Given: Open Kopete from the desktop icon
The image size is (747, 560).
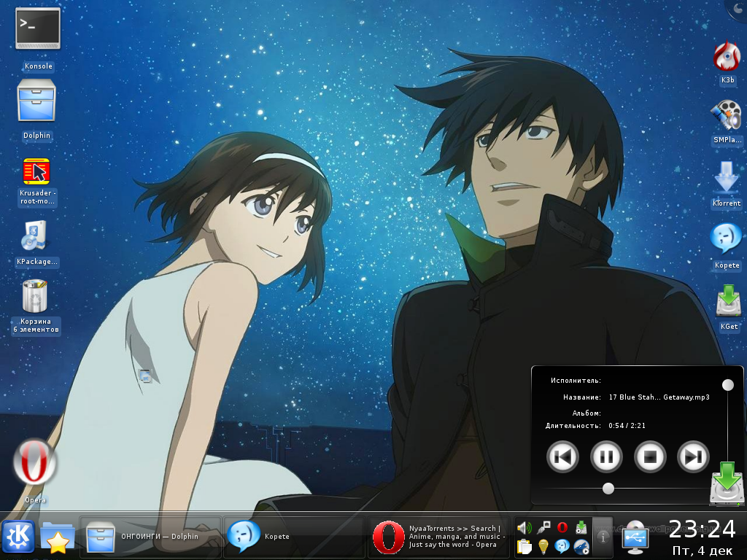Looking at the screenshot, I should (727, 238).
